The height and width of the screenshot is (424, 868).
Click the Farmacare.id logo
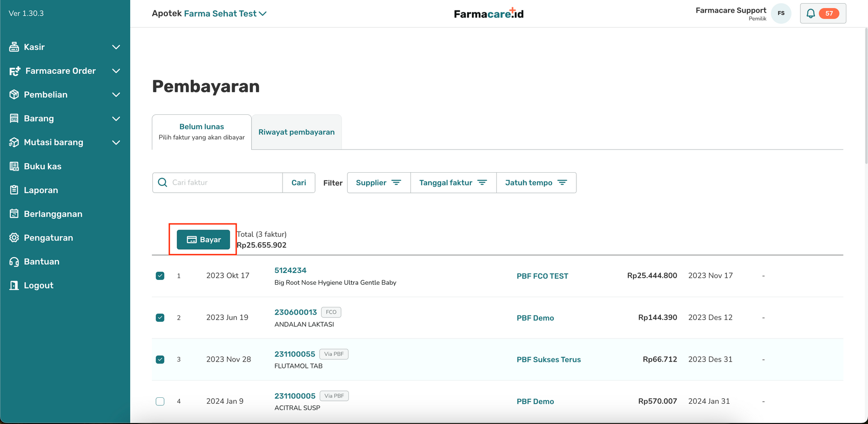point(489,14)
